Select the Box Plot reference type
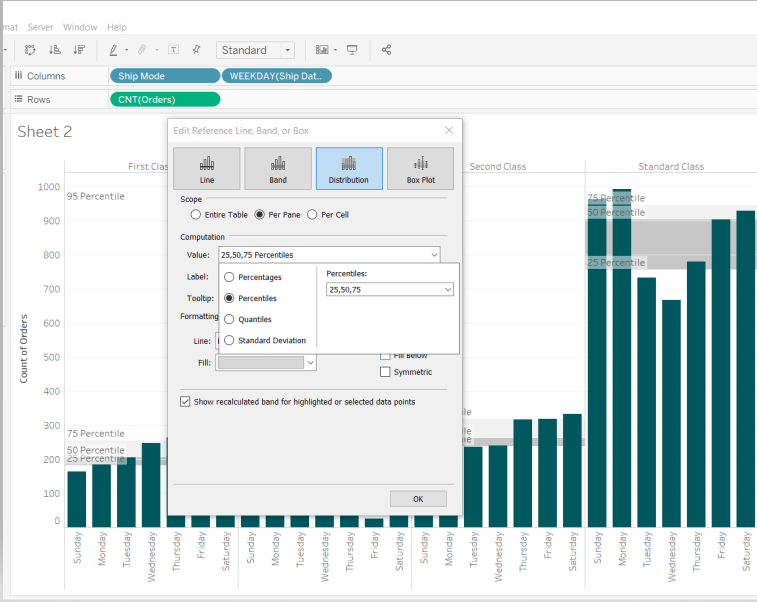The width and height of the screenshot is (757, 602). tap(421, 168)
